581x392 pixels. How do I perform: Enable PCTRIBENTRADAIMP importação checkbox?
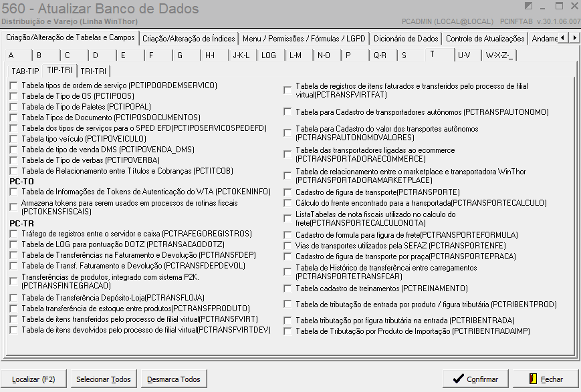click(287, 331)
